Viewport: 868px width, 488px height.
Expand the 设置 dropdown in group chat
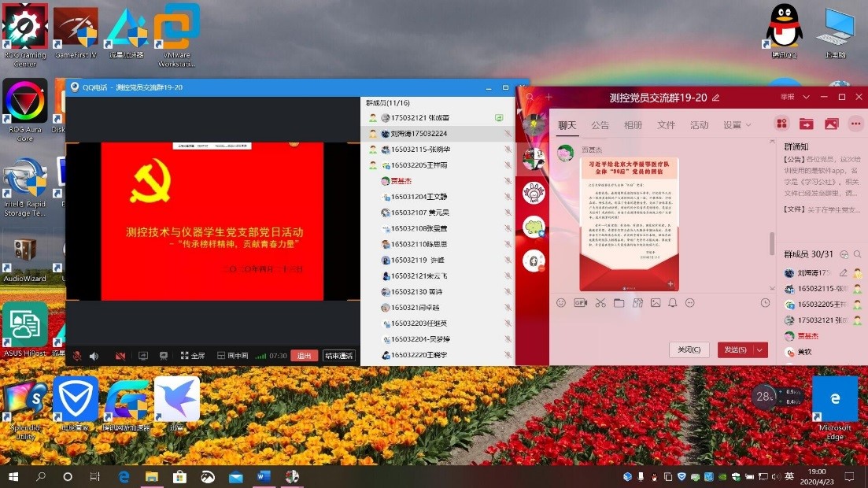[x=737, y=125]
